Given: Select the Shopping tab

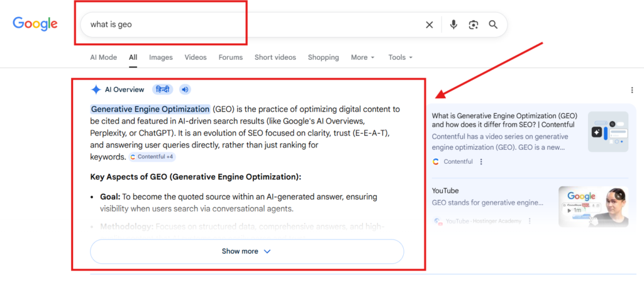Looking at the screenshot, I should [323, 57].
